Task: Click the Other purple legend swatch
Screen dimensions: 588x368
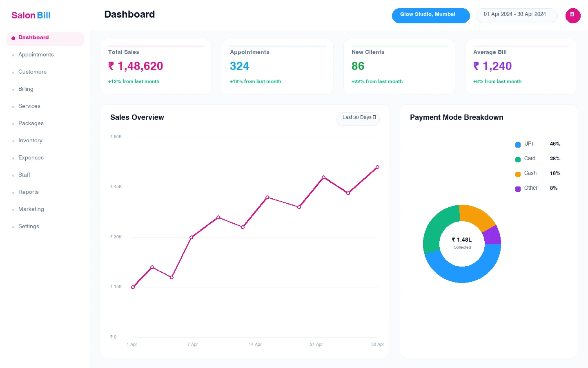Action: pyautogui.click(x=518, y=189)
